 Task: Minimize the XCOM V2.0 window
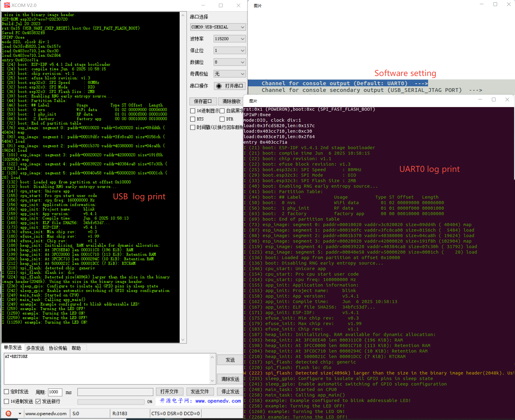[203, 5]
